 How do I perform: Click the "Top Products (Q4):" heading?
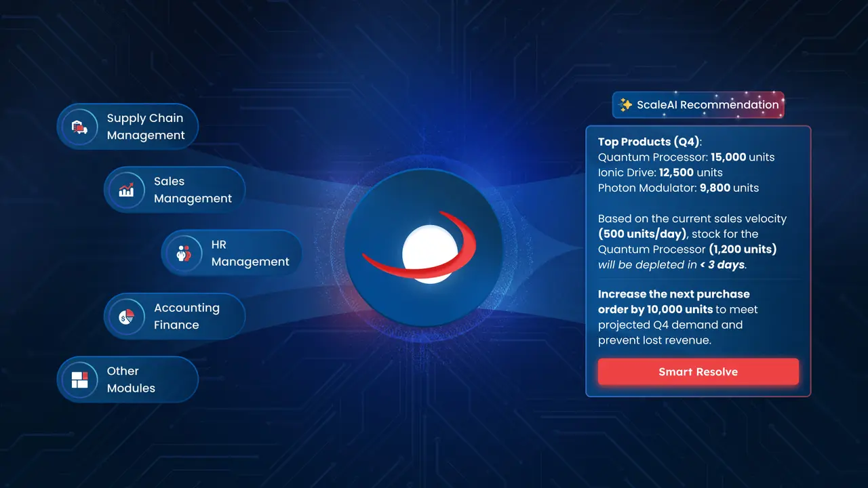(650, 142)
